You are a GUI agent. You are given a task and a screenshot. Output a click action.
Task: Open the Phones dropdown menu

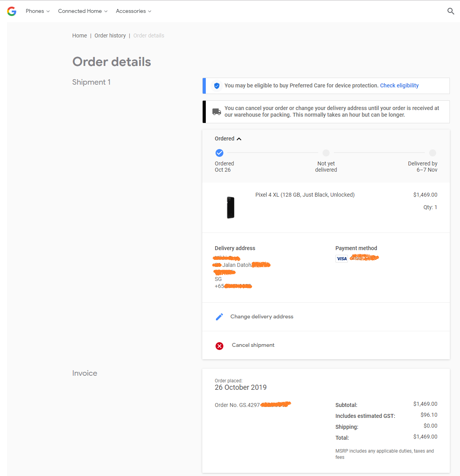pyautogui.click(x=37, y=11)
